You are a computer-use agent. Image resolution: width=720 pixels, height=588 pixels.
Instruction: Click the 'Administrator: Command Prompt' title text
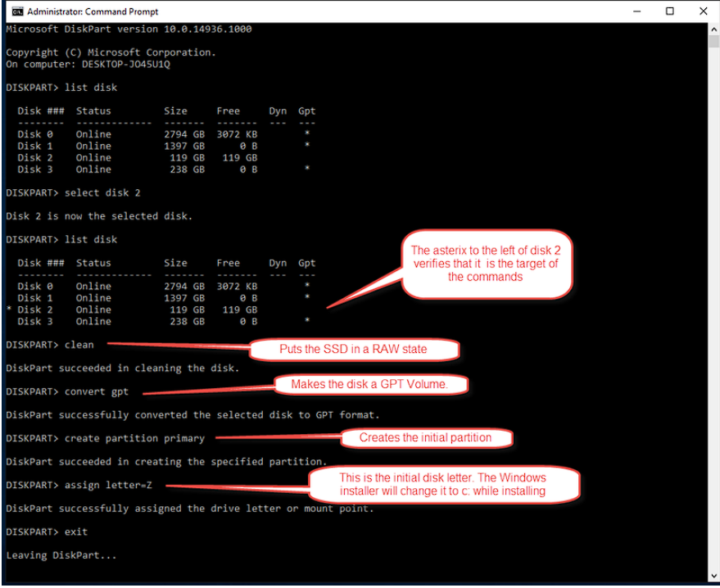93,12
